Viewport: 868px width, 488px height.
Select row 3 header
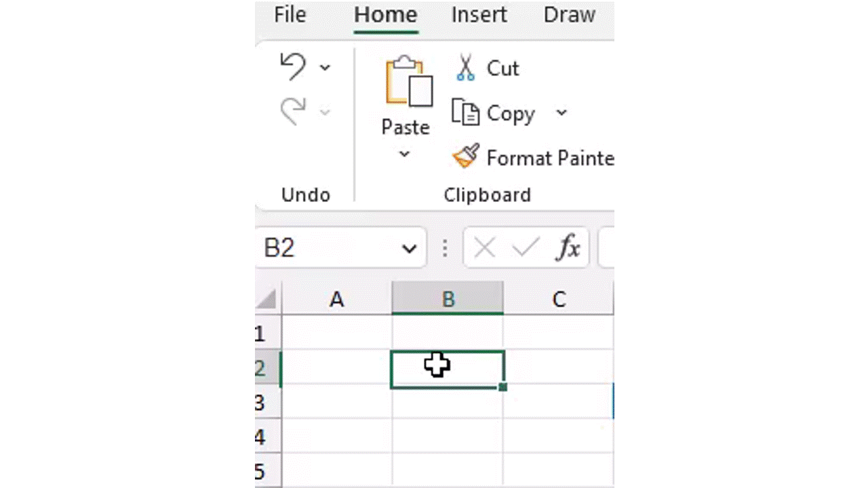point(261,403)
